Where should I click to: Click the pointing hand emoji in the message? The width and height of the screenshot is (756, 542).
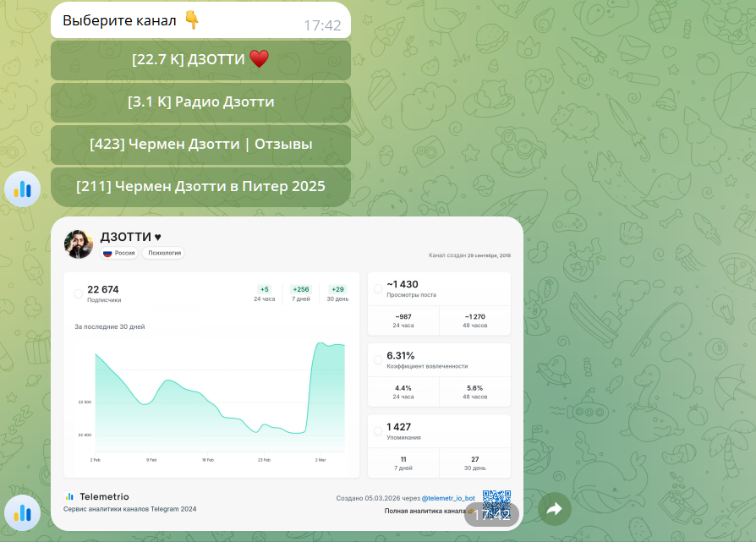[x=192, y=20]
